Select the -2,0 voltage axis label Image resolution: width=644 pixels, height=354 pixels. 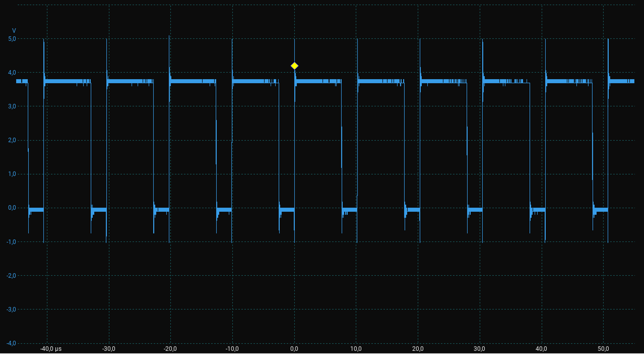point(11,276)
